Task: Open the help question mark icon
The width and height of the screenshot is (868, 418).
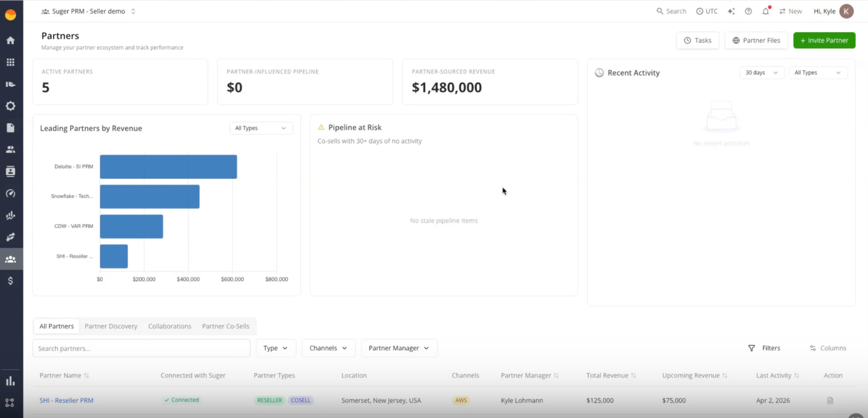Action: pos(748,11)
